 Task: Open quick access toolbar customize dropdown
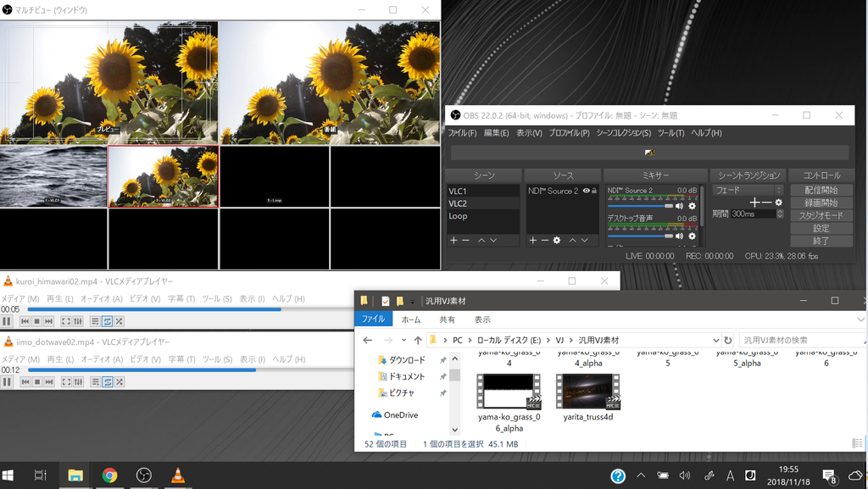pos(413,302)
